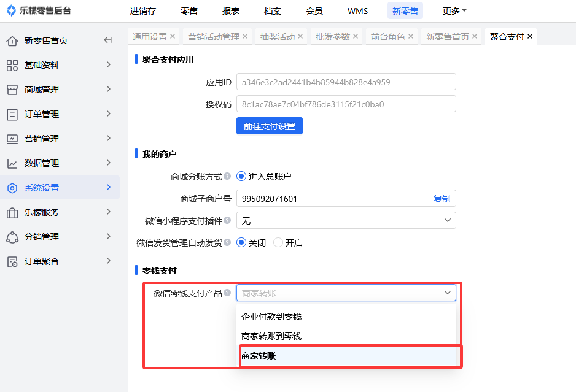Open the 零售 top menu
The image size is (576, 392).
(189, 11)
